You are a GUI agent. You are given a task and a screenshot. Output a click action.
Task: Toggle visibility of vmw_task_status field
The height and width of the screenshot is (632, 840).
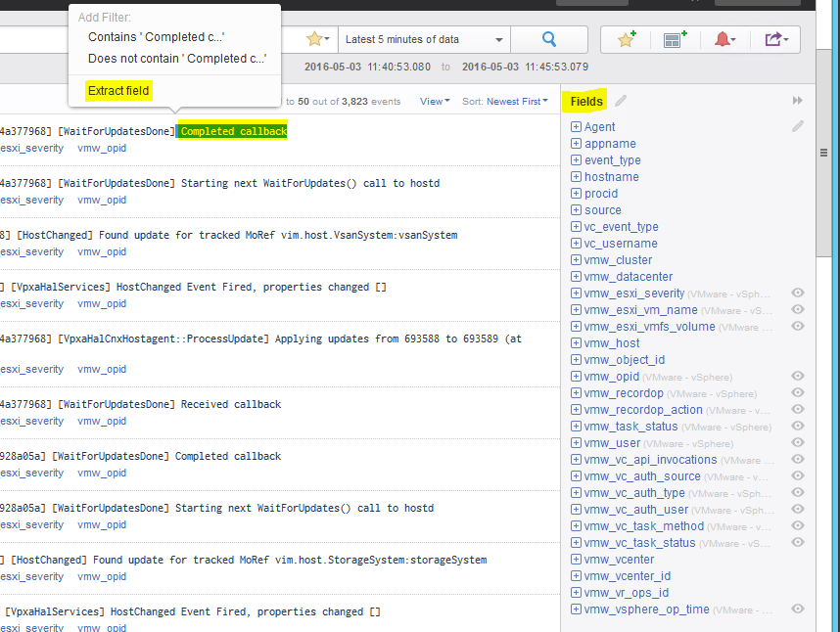[798, 426]
